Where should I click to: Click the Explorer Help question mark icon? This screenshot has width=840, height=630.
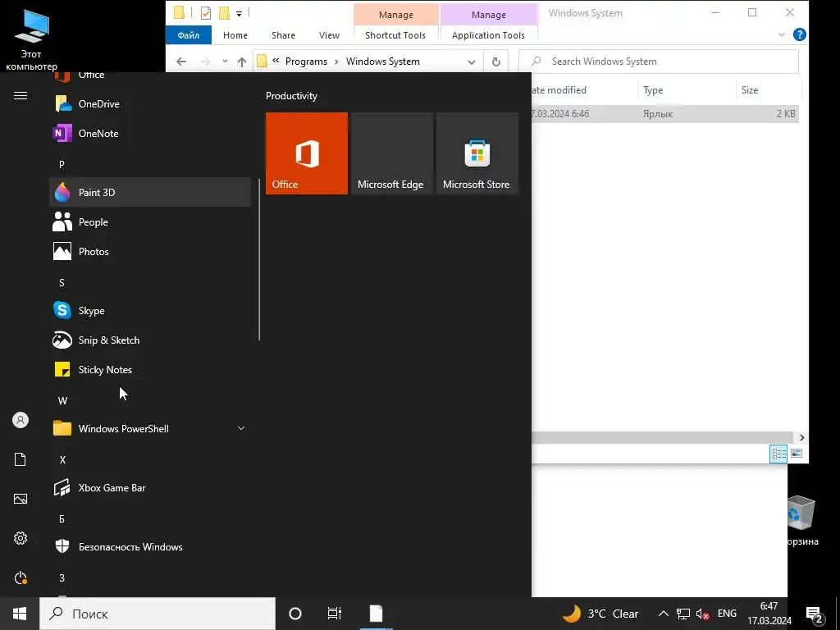pyautogui.click(x=799, y=34)
